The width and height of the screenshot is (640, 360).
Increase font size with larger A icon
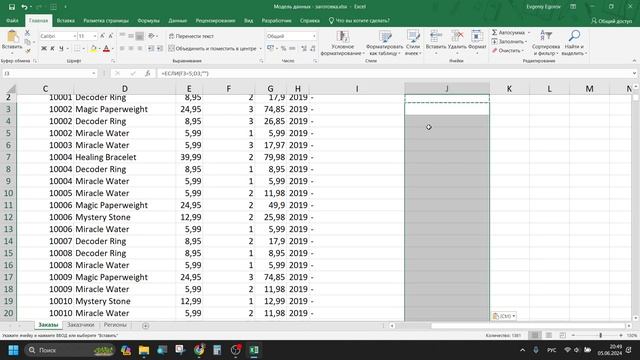[102, 36]
